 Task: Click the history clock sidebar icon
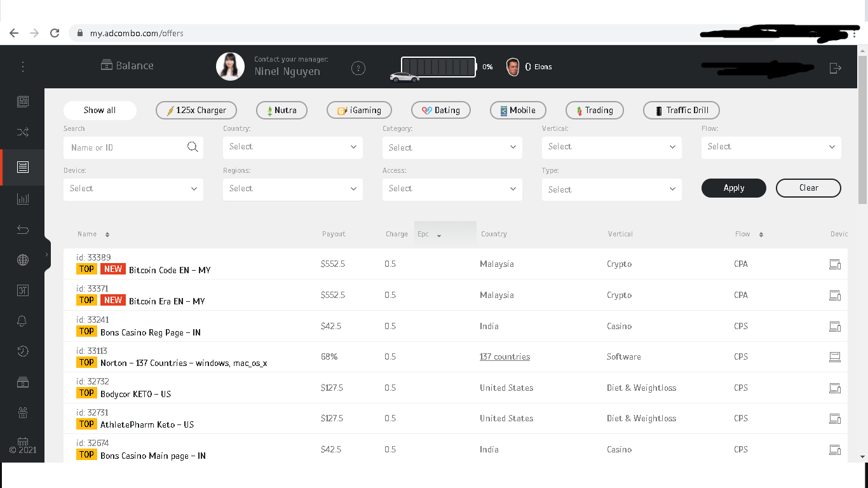click(x=23, y=351)
